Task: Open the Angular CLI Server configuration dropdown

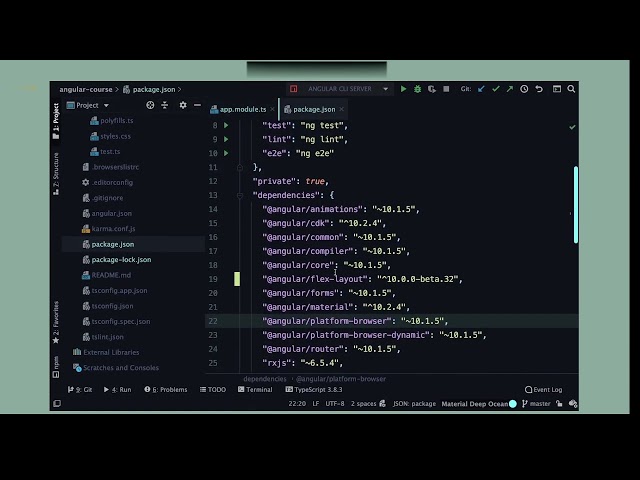Action: point(385,89)
